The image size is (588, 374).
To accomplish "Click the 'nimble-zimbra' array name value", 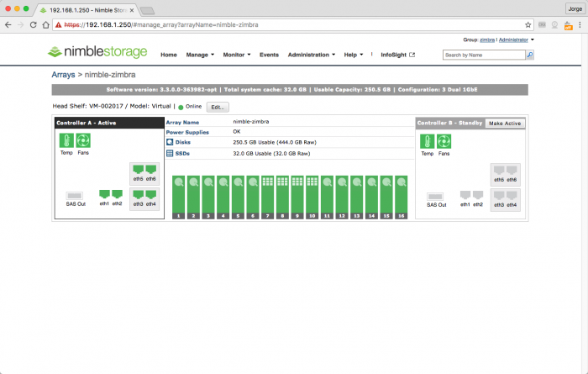I will (251, 122).
